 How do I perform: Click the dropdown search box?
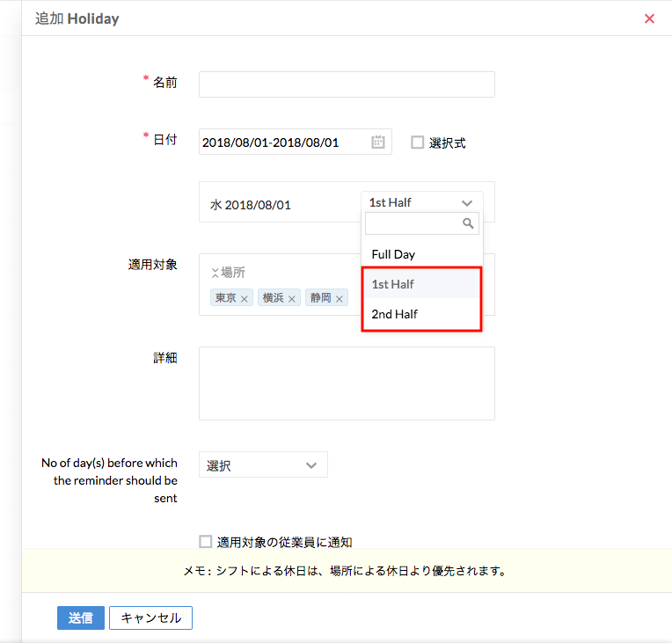coord(413,223)
